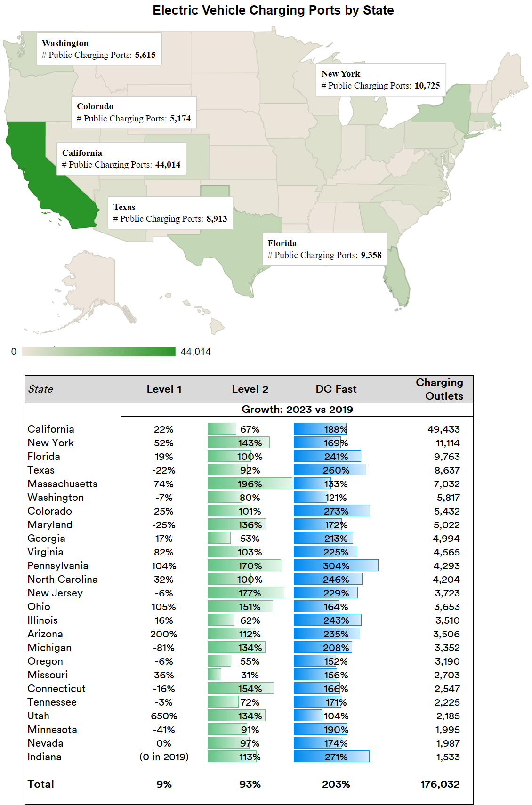Click the Charging Outlets column header
This screenshot has height=805, width=532.
(x=440, y=389)
